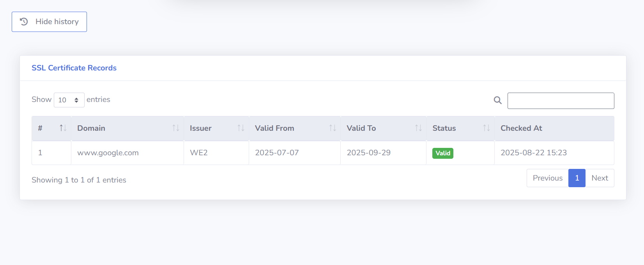Open the Show entries count dropdown
This screenshot has width=644, height=265.
tap(69, 100)
